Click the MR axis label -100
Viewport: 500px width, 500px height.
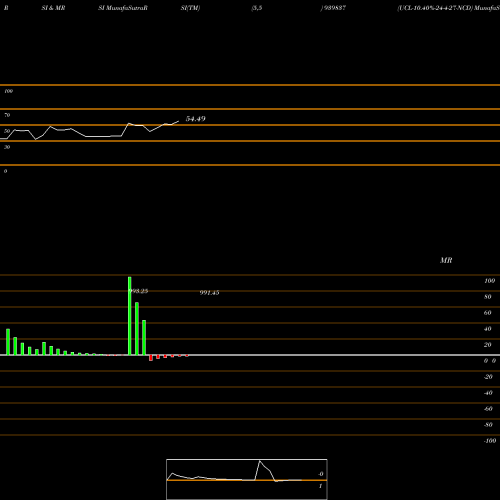(490, 441)
